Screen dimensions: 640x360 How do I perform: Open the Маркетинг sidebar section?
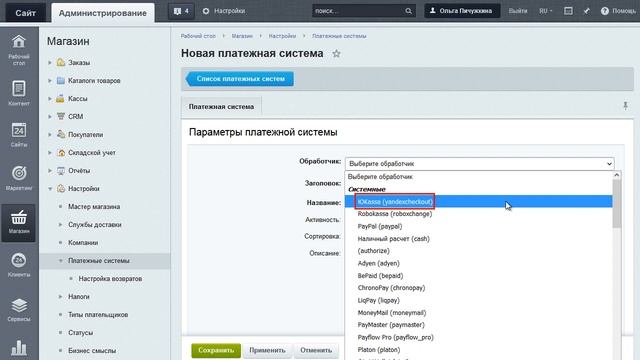[19, 178]
